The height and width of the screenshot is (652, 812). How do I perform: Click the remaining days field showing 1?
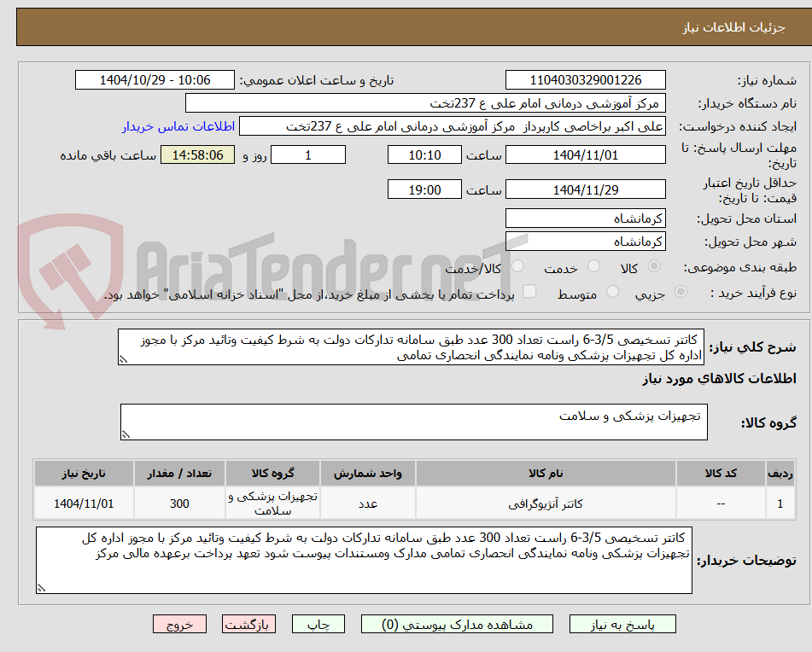coord(308,154)
